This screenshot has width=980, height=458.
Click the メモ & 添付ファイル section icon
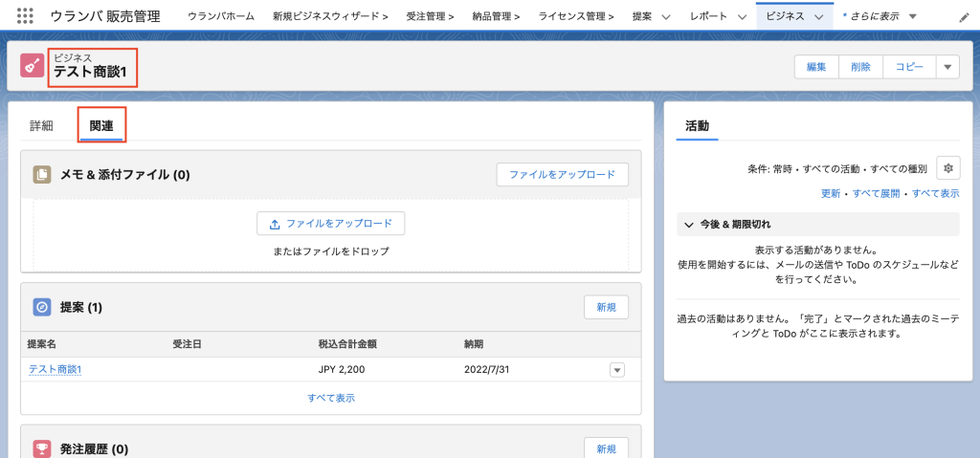[42, 174]
